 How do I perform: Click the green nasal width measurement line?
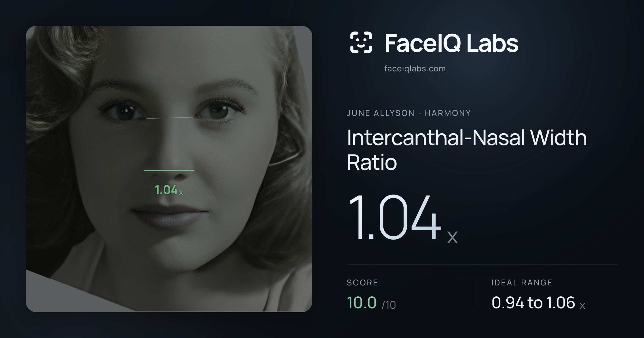169,170
